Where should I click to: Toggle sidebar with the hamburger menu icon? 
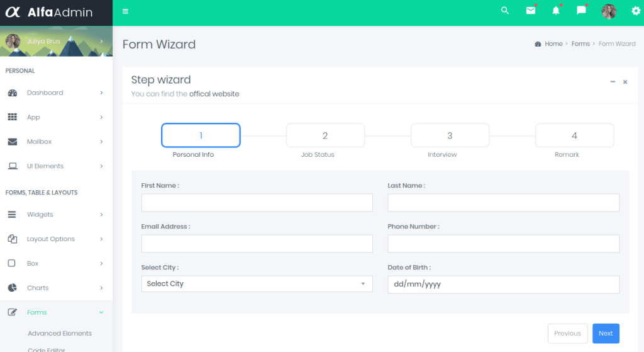[x=126, y=11]
